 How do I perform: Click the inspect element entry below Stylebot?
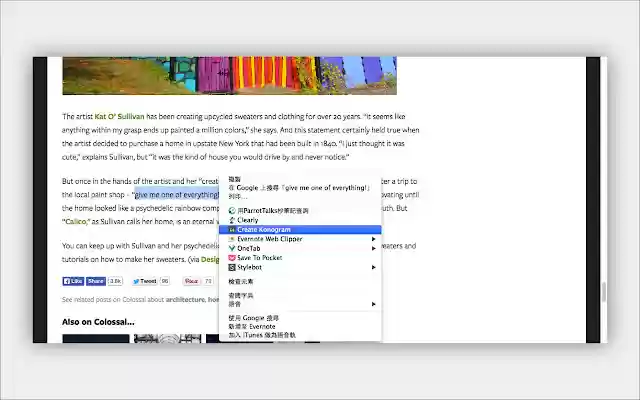coord(300,281)
